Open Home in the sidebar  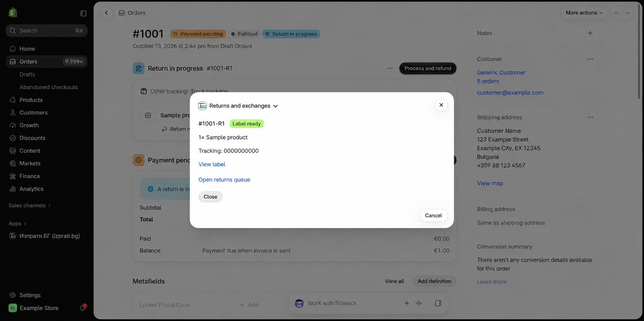(46, 49)
